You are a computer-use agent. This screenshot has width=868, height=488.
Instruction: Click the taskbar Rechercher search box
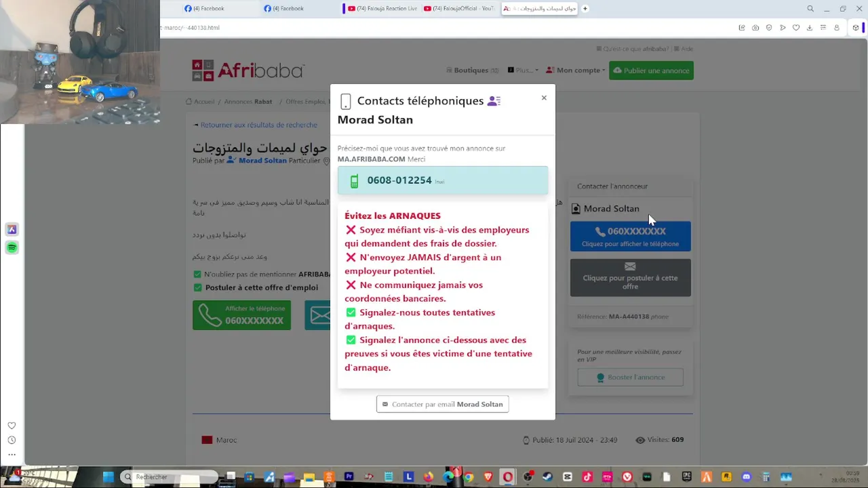(x=170, y=477)
